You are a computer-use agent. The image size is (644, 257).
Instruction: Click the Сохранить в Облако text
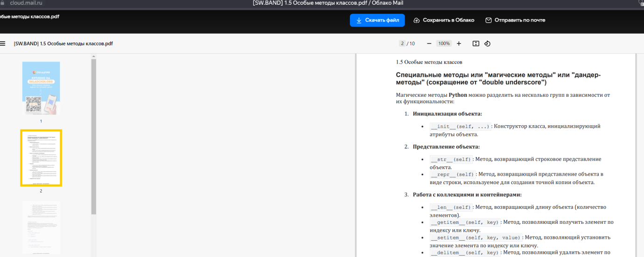pos(448,20)
